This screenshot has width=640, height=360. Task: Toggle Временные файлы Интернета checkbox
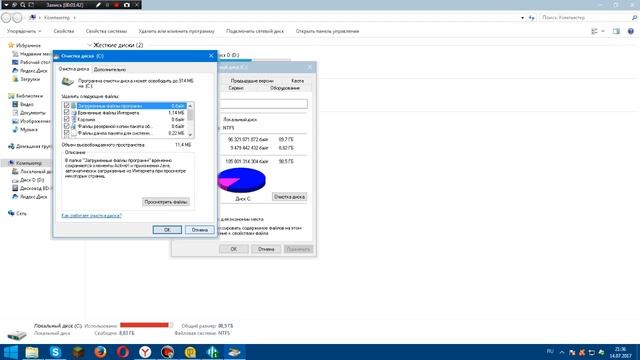(67, 113)
